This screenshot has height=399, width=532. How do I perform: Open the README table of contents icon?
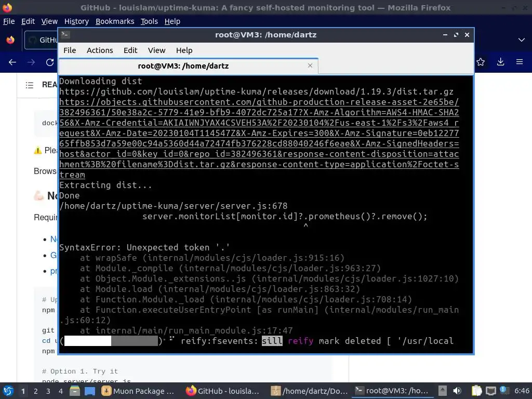30,85
